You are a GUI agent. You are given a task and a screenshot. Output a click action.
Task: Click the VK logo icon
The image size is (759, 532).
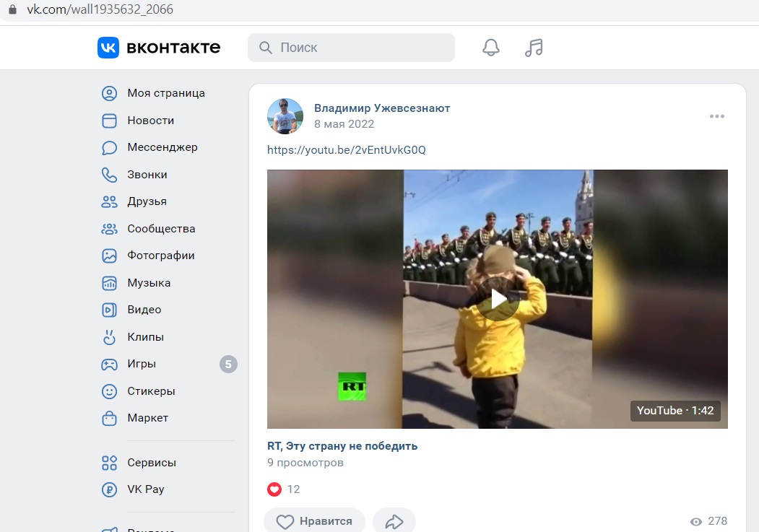[x=108, y=48]
